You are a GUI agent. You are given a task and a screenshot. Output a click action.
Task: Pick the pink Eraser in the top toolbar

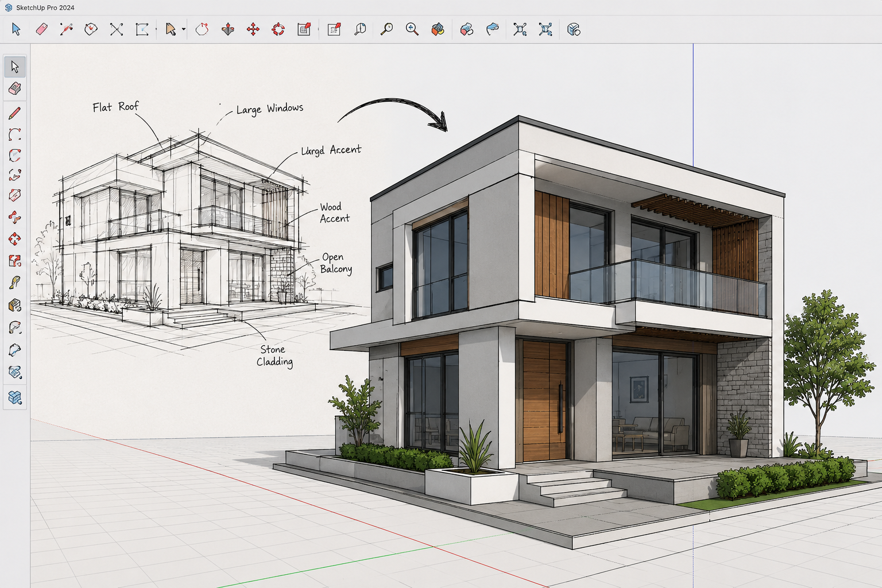click(41, 29)
